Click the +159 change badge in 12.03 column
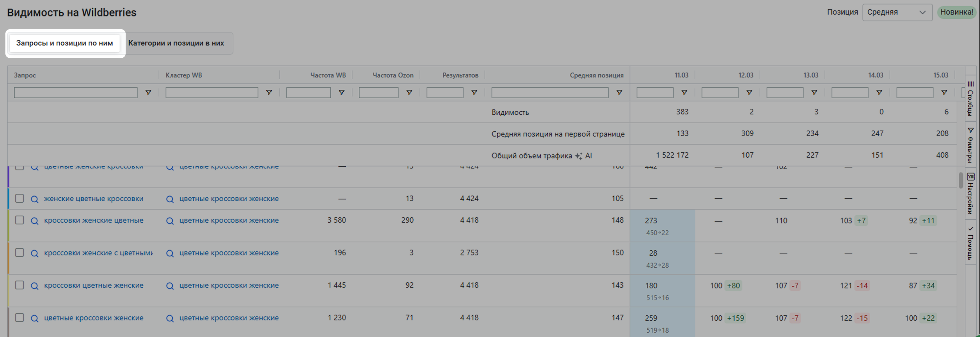980x337 pixels. pos(735,318)
